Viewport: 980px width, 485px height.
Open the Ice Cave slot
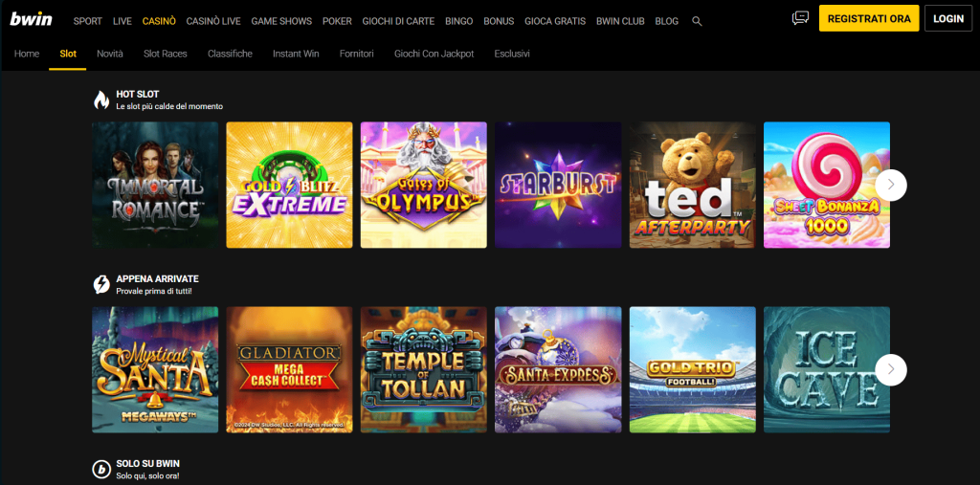pyautogui.click(x=827, y=370)
